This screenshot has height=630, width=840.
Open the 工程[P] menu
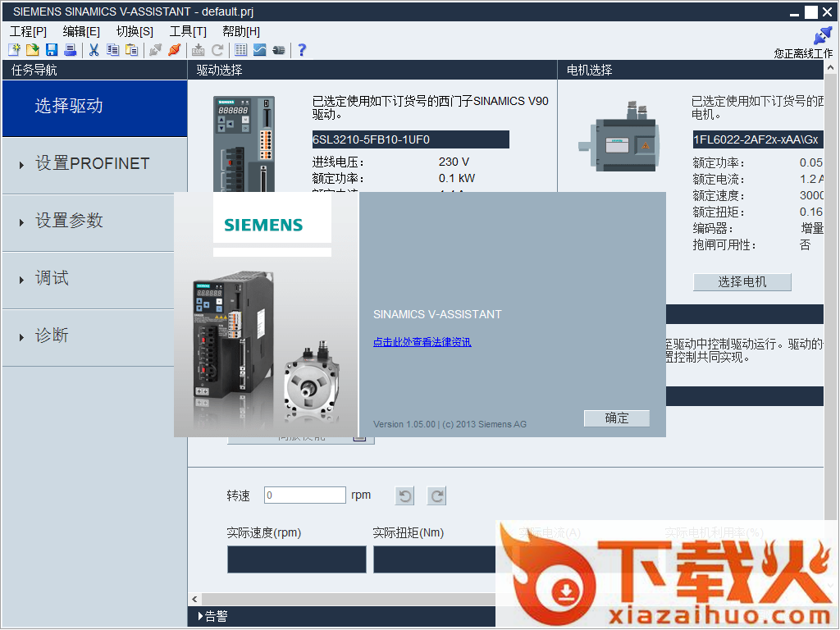pyautogui.click(x=29, y=32)
